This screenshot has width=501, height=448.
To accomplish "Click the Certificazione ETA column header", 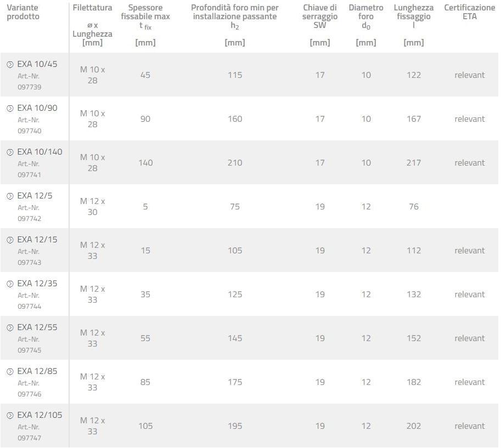I will 469,12.
